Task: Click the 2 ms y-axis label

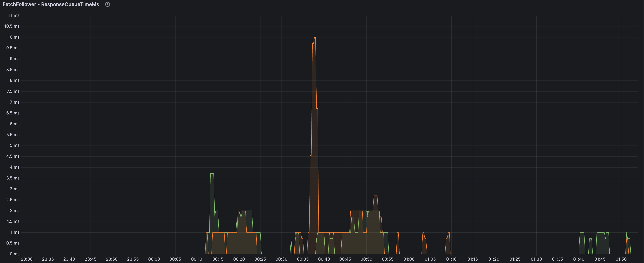Action: [x=15, y=211]
